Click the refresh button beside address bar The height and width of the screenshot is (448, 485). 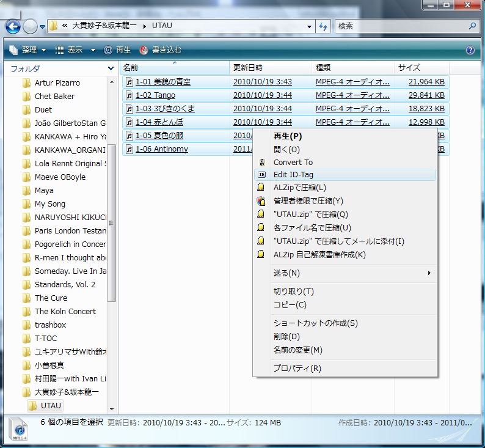323,26
